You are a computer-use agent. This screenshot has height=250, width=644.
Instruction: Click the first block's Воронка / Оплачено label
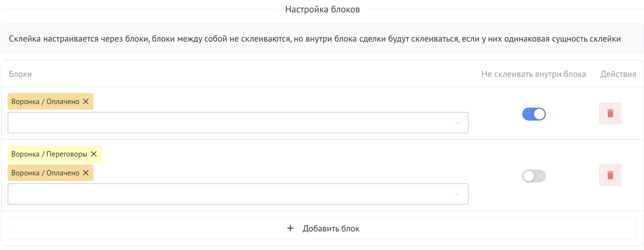tap(45, 102)
